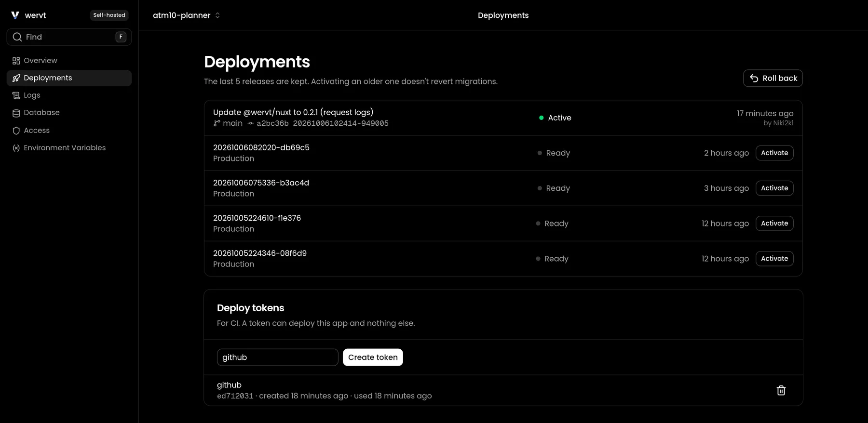This screenshot has width=868, height=423.
Task: Activate release 20261005224610-f1e376
Action: click(774, 223)
